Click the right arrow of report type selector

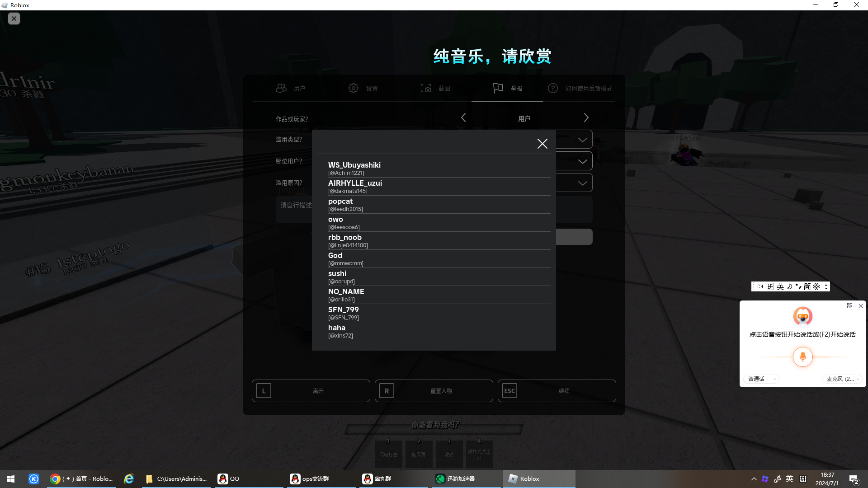click(586, 117)
